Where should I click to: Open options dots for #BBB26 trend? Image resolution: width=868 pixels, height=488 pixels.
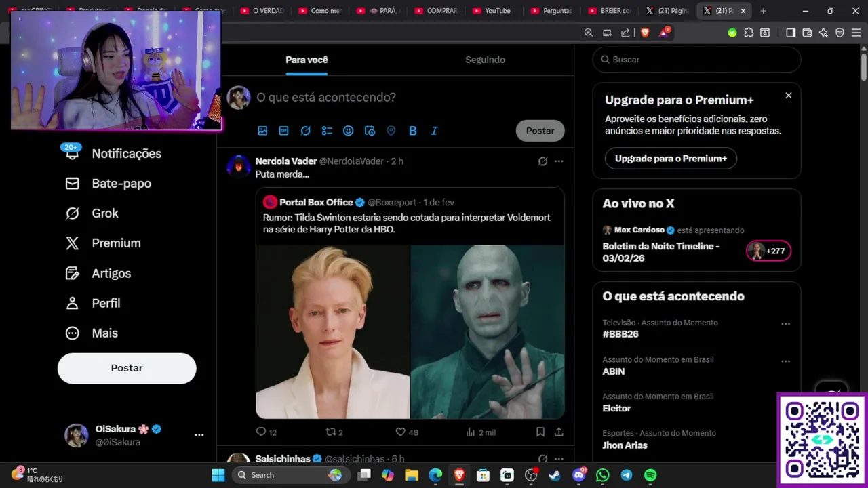[785, 324]
